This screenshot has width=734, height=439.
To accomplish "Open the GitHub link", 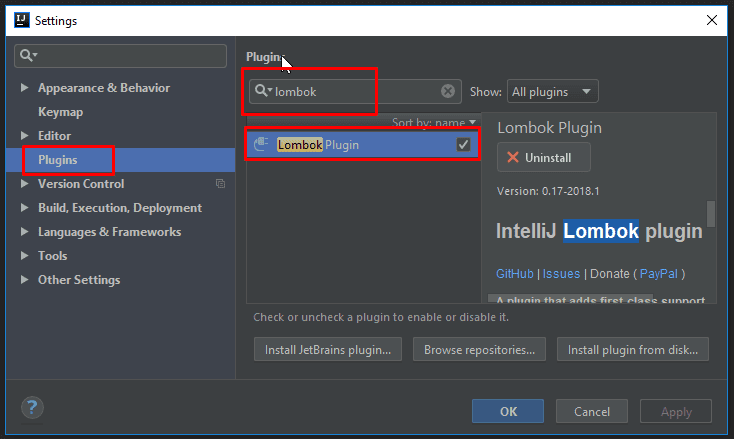I will click(x=514, y=274).
